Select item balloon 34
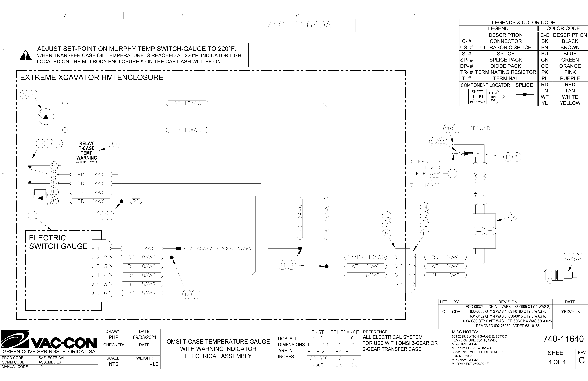 tap(386, 234)
